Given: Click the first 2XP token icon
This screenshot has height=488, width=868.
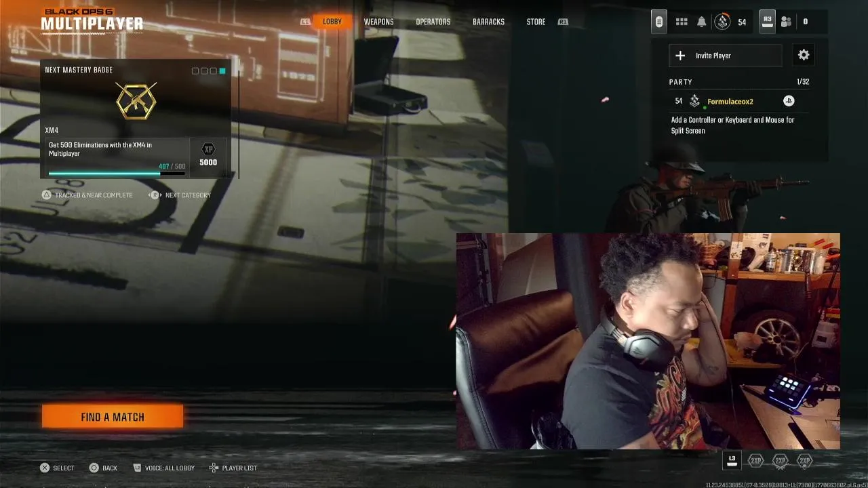Looking at the screenshot, I should pos(756,461).
